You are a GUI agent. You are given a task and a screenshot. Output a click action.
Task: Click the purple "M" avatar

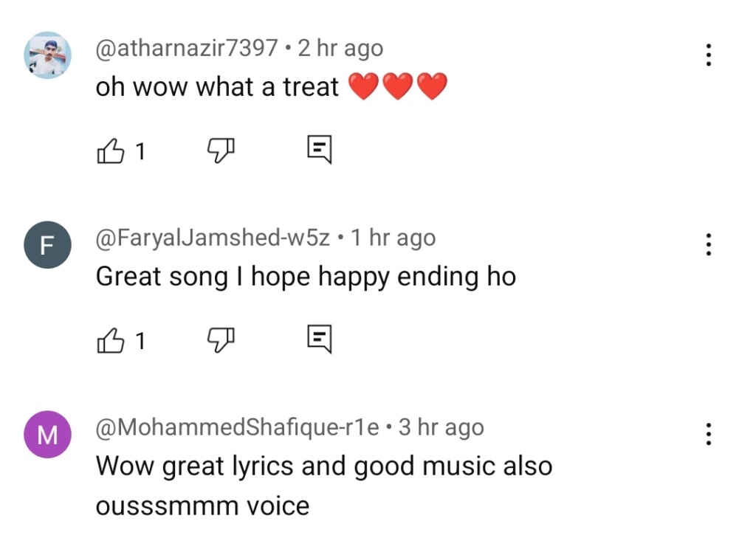pyautogui.click(x=47, y=435)
